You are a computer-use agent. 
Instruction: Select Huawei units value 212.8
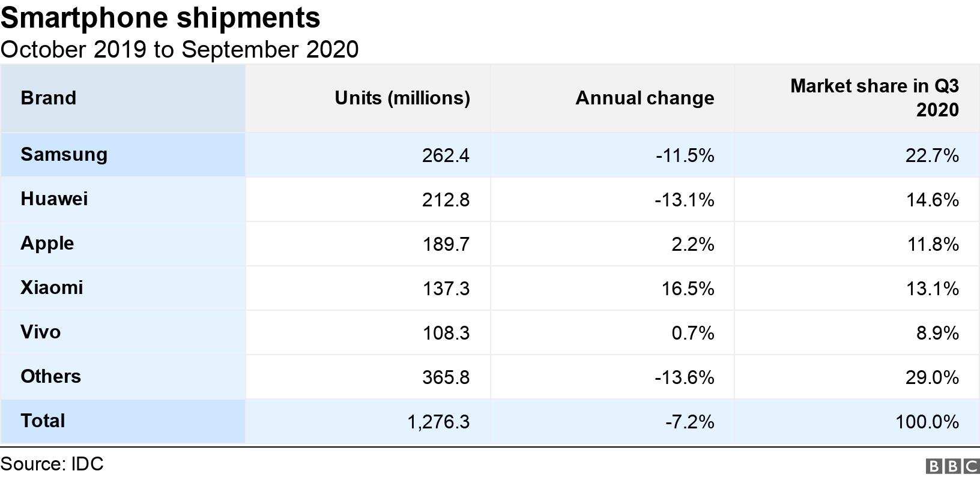[446, 200]
